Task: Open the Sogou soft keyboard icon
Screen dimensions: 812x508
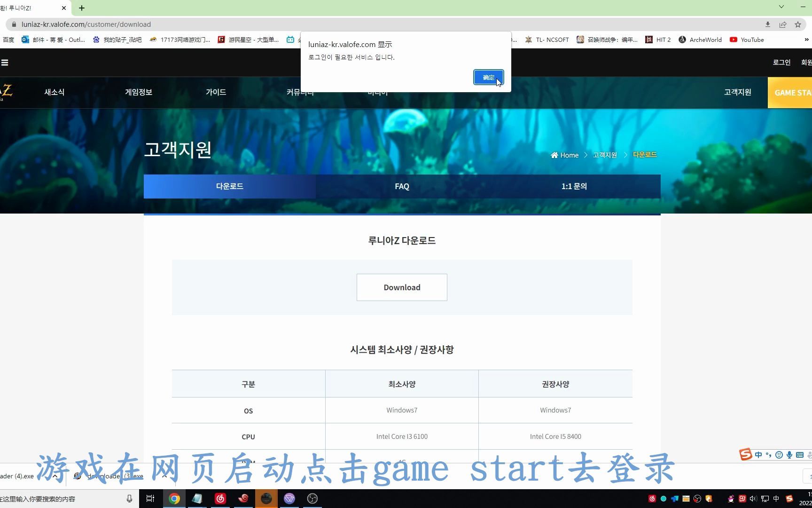Action: [800, 455]
